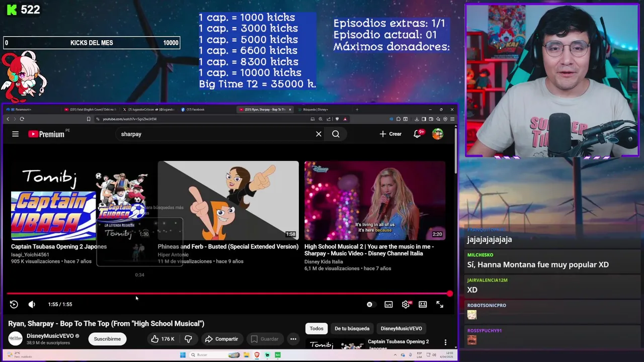Clear the 'sharpay' search text
Screen dimensions: 644x362
point(318,134)
